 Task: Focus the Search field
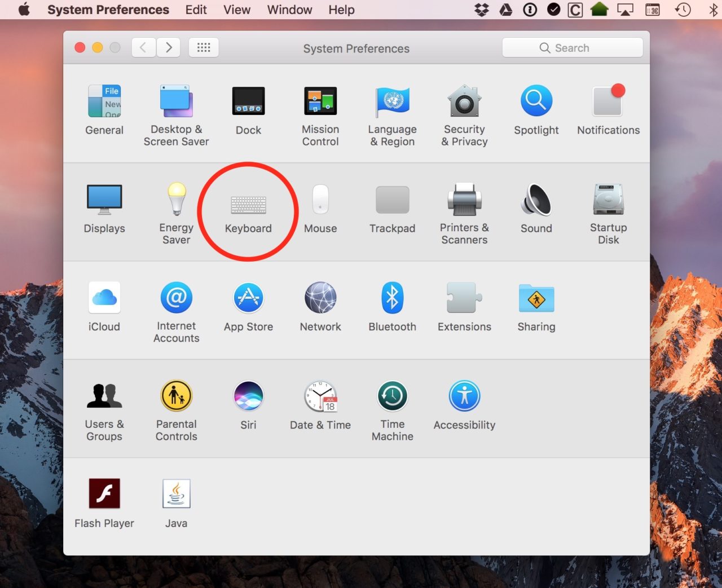pyautogui.click(x=572, y=48)
